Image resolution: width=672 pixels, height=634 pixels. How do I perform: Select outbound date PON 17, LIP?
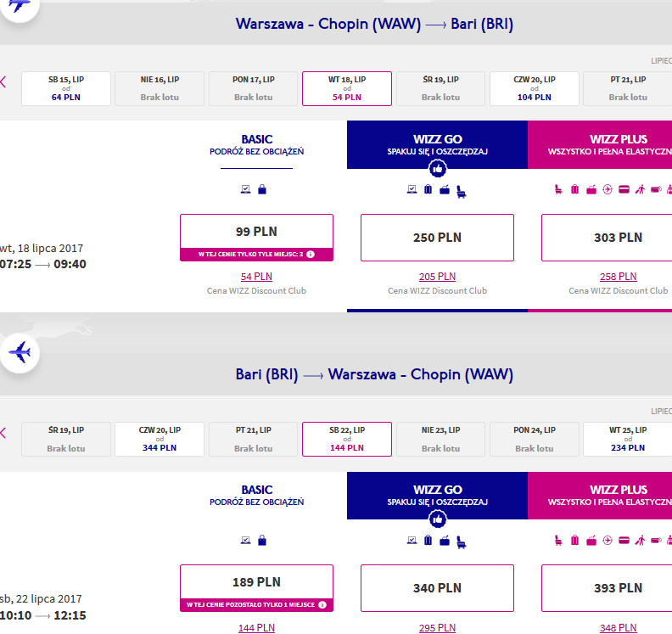pos(254,89)
